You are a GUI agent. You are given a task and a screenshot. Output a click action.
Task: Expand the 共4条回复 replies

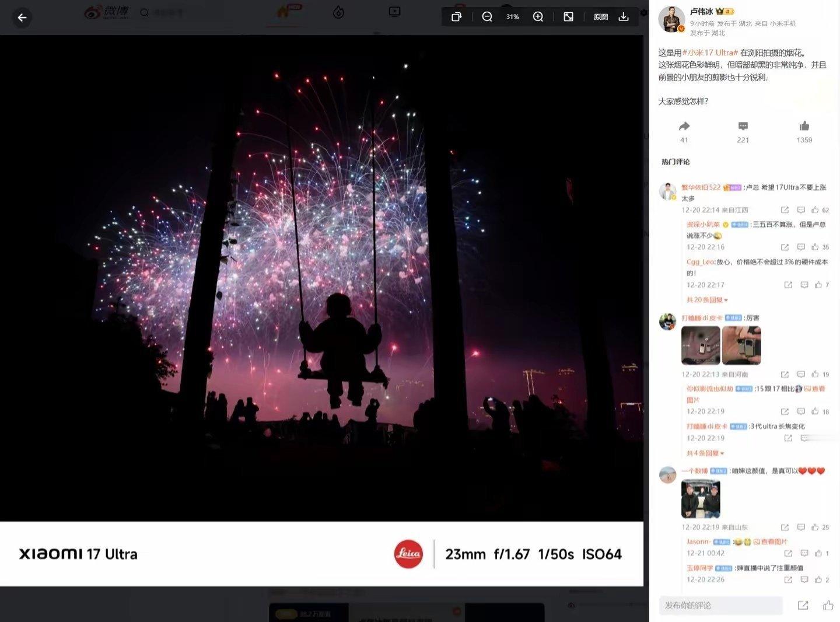pyautogui.click(x=705, y=453)
